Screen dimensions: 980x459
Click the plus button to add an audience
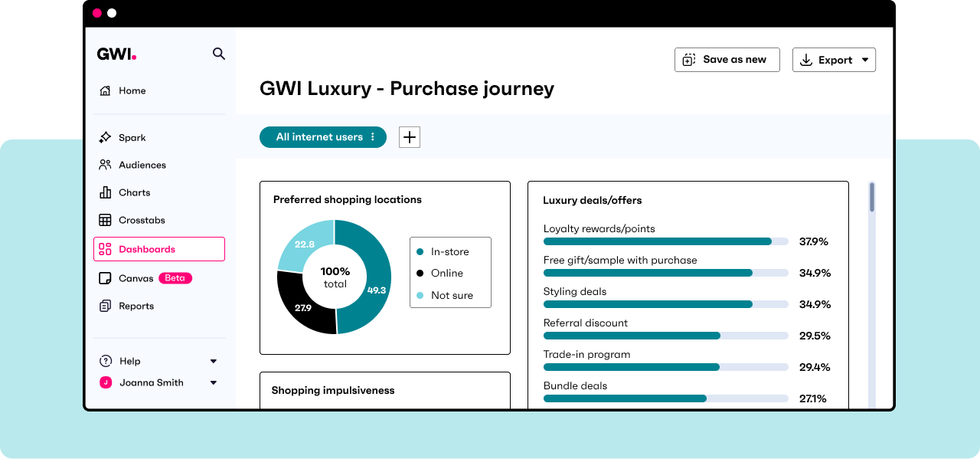pos(409,137)
